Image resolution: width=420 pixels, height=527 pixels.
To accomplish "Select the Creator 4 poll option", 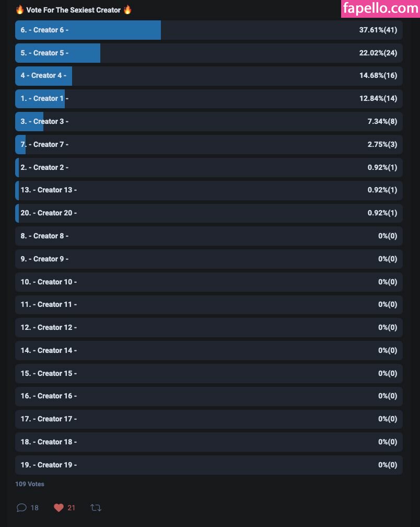I will click(x=208, y=76).
